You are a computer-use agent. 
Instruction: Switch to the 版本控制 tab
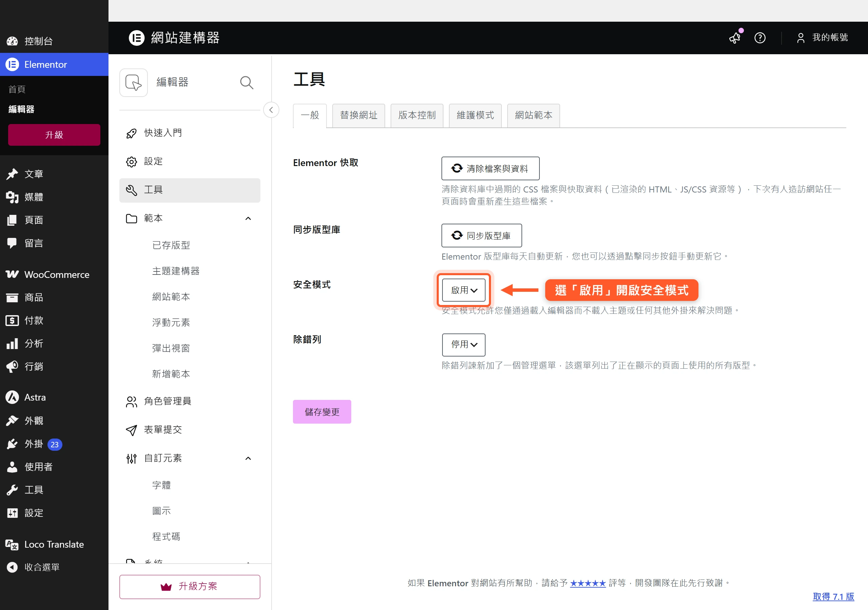(x=417, y=115)
